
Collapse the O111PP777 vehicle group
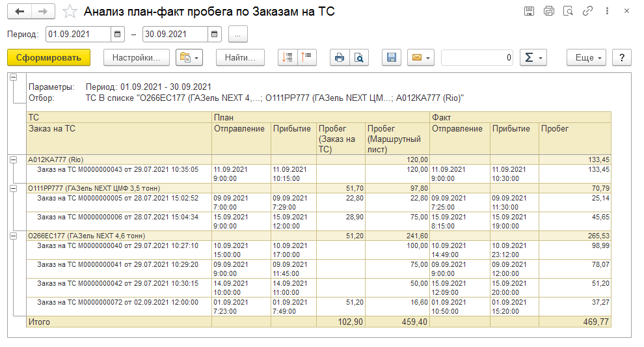tap(14, 188)
